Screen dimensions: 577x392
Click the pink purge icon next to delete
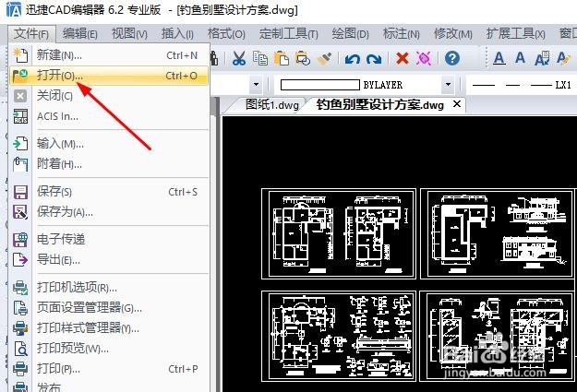(x=424, y=58)
